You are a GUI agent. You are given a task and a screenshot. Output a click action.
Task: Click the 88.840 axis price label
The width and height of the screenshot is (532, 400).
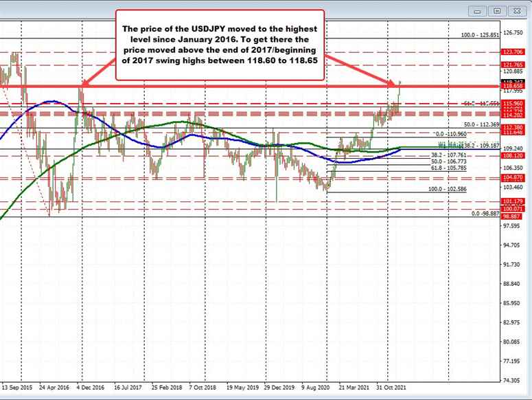click(x=513, y=284)
